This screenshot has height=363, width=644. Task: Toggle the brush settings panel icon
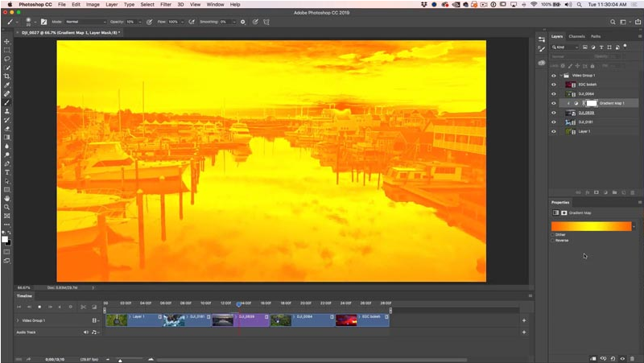[x=43, y=22]
